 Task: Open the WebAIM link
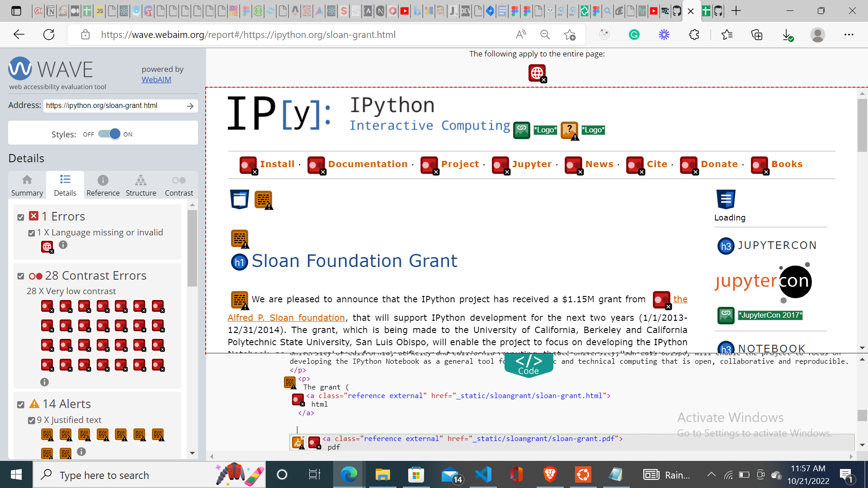[156, 80]
